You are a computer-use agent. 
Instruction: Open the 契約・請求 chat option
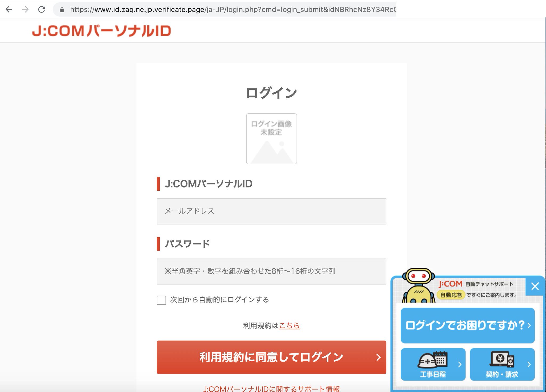tap(502, 364)
